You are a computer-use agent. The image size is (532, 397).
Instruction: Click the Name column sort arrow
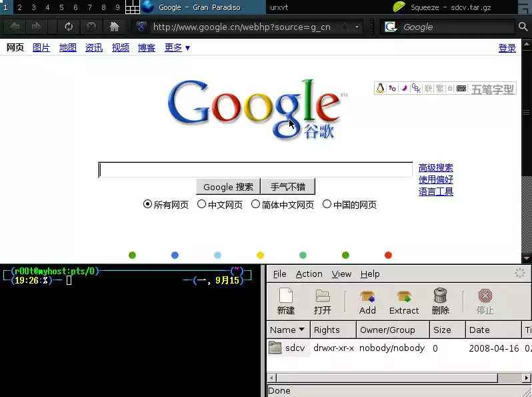[x=301, y=330]
